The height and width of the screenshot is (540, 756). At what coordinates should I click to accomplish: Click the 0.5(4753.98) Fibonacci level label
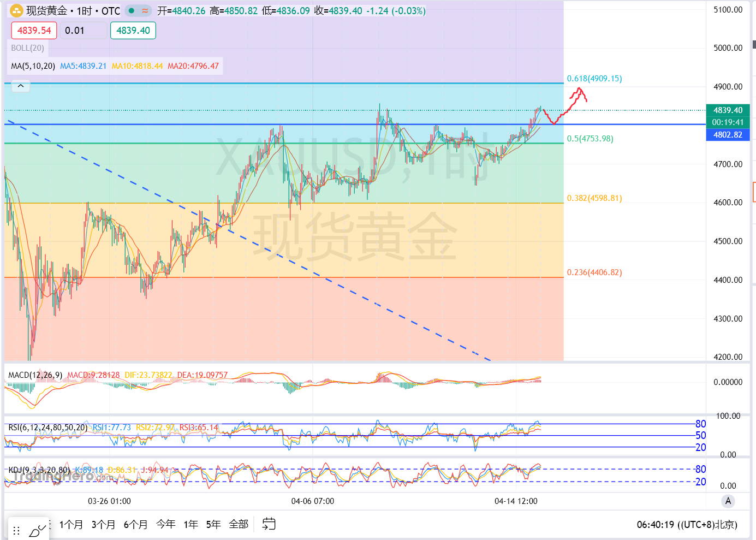[590, 139]
